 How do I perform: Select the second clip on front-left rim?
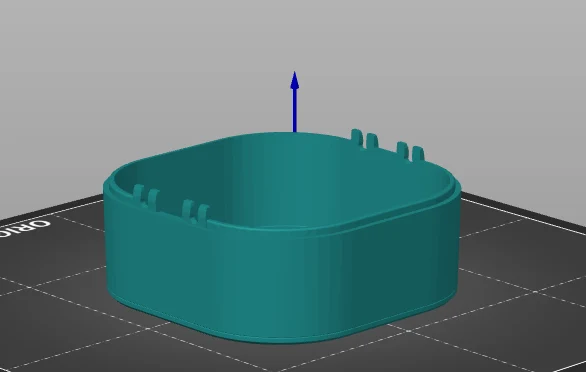154,199
